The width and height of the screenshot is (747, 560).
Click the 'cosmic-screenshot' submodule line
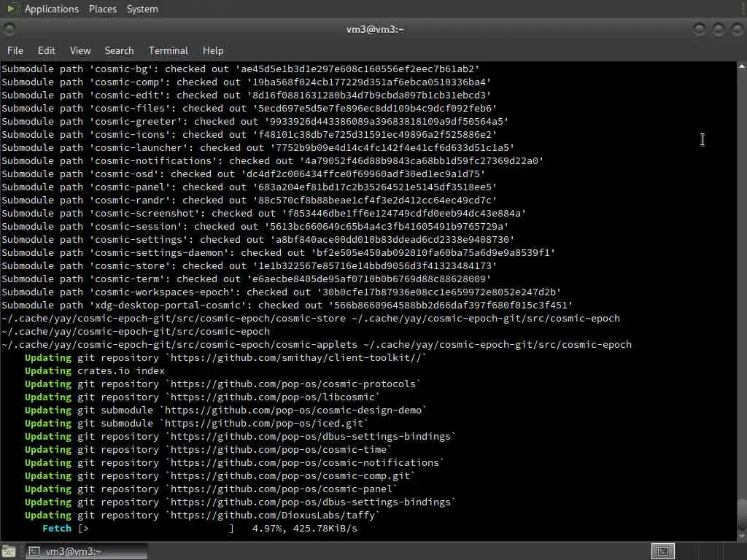click(264, 214)
